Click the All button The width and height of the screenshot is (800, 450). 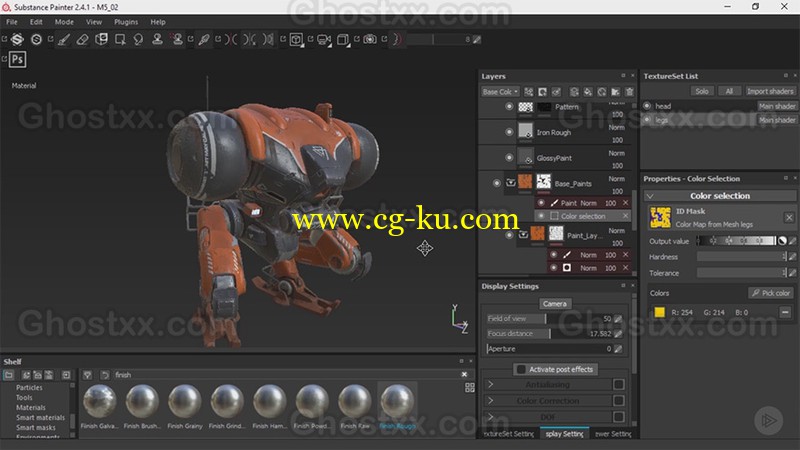coord(729,91)
